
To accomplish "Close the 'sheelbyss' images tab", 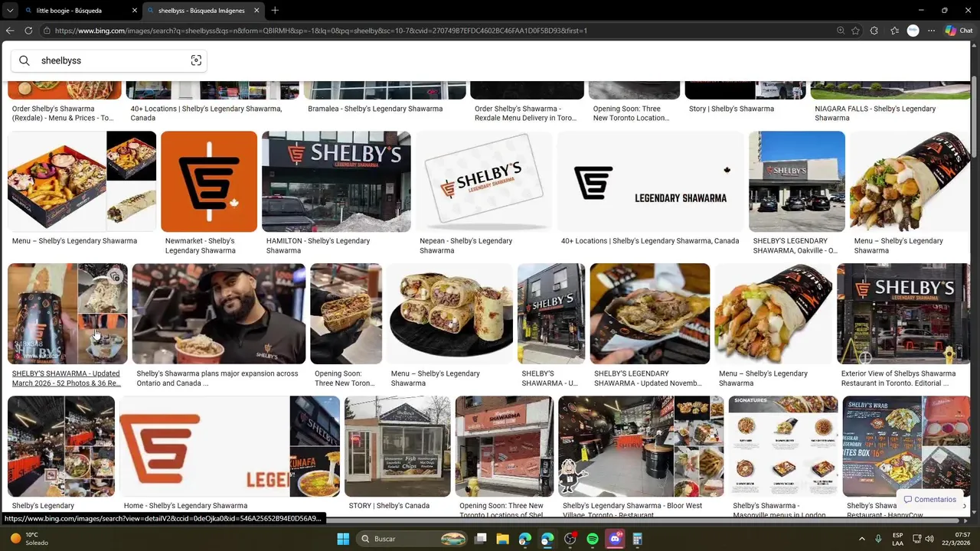I will pos(256,11).
